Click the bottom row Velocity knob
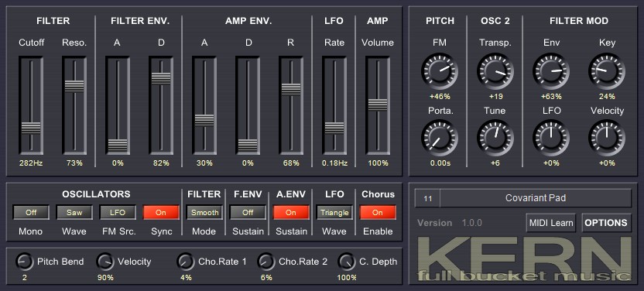Viewport: 644px width, 291px height. coord(105,262)
